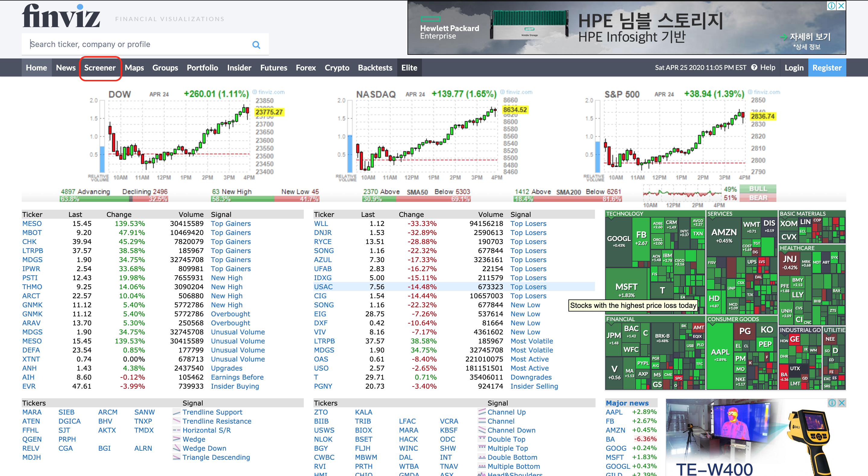Click BA in the Major news list
This screenshot has width=868, height=476.
pos(610,439)
